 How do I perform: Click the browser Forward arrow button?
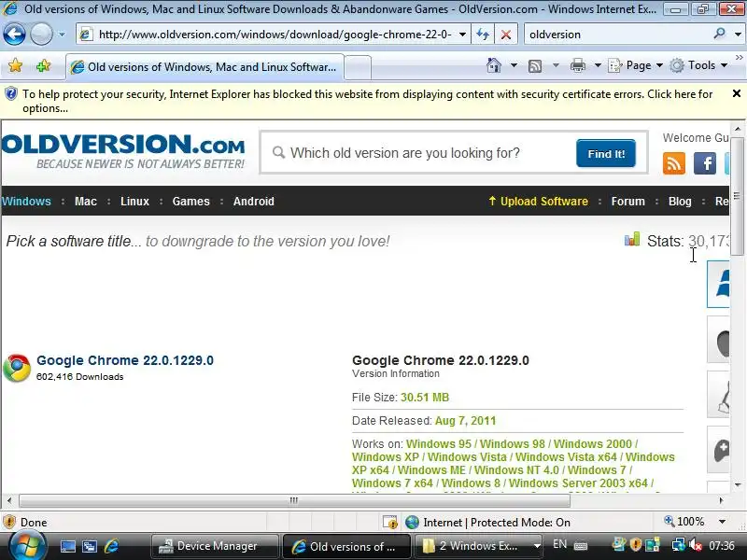41,35
